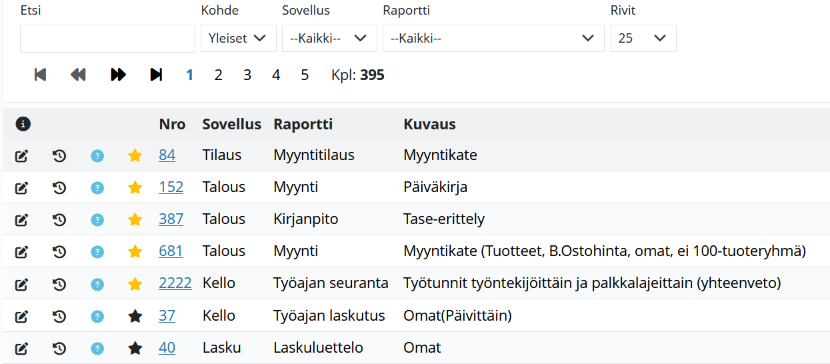Open history for report 2222

59,285
